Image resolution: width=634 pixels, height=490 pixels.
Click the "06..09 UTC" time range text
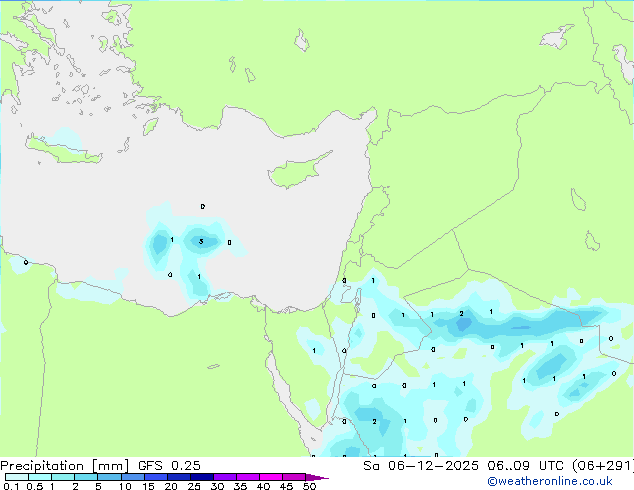pyautogui.click(x=525, y=466)
